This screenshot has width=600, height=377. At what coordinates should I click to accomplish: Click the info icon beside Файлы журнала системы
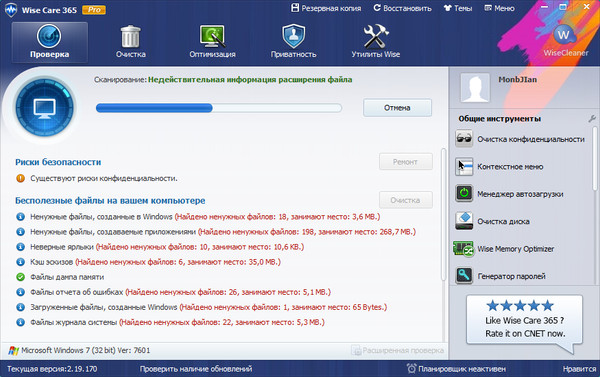20,322
